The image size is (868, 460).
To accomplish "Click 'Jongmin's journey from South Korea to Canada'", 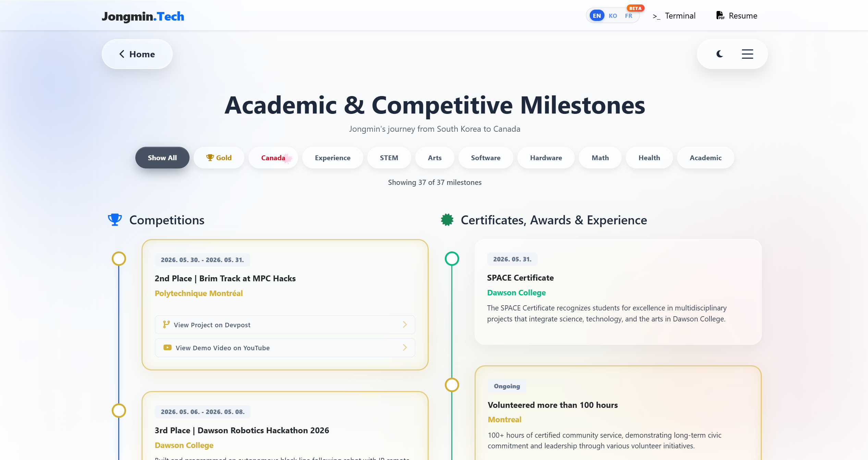I will pos(435,129).
